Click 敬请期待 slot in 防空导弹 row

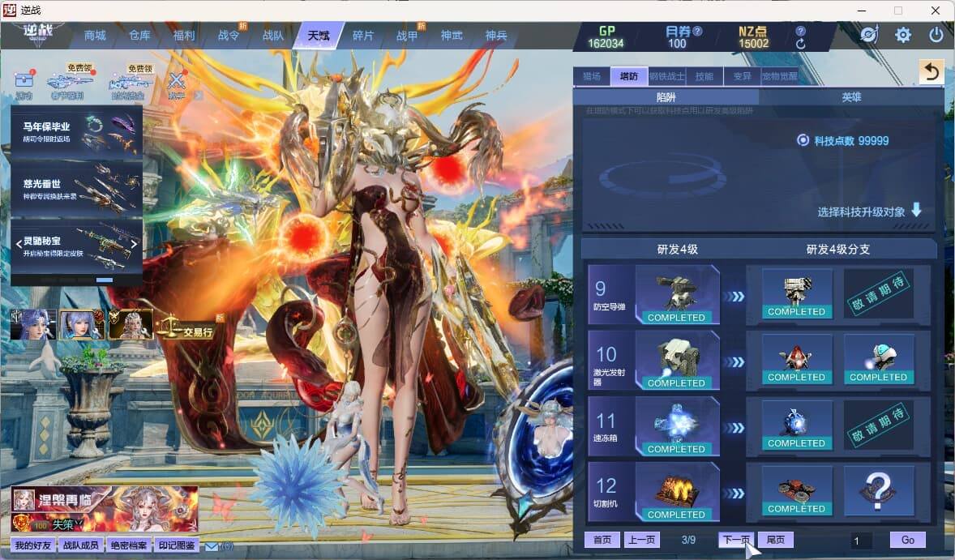(879, 294)
